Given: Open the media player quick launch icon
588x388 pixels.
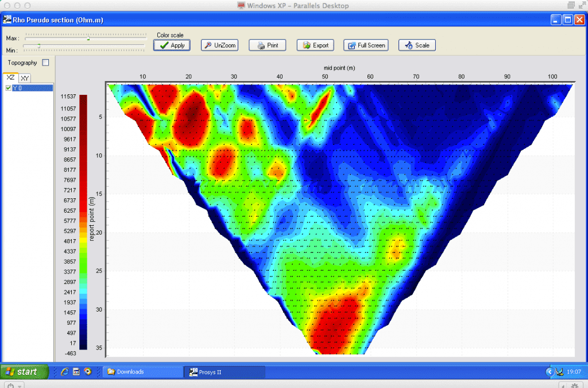Looking at the screenshot, I should click(x=88, y=371).
